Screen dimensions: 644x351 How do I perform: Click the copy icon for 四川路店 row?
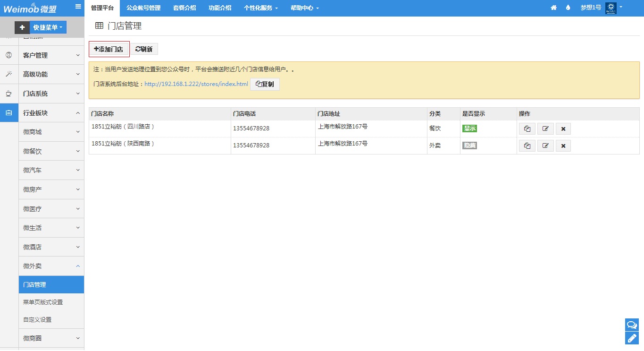(527, 128)
